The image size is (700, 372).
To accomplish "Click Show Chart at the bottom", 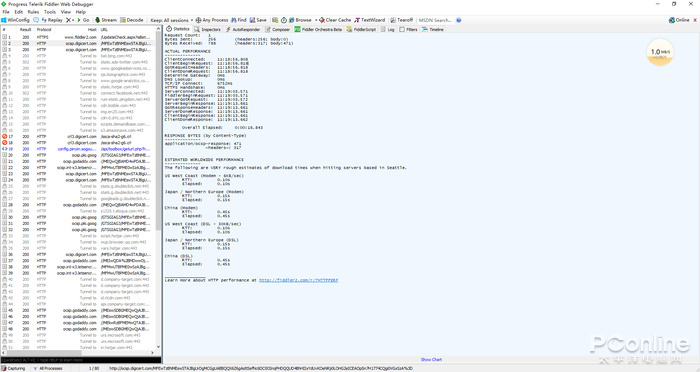I will coord(431,359).
